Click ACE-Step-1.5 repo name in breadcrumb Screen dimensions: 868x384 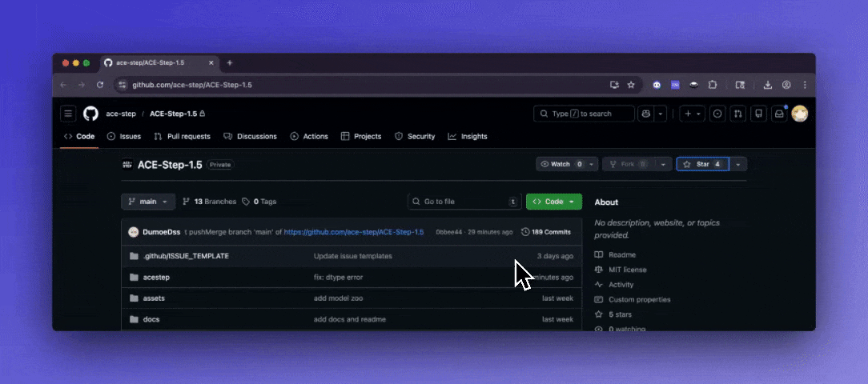[x=173, y=114]
